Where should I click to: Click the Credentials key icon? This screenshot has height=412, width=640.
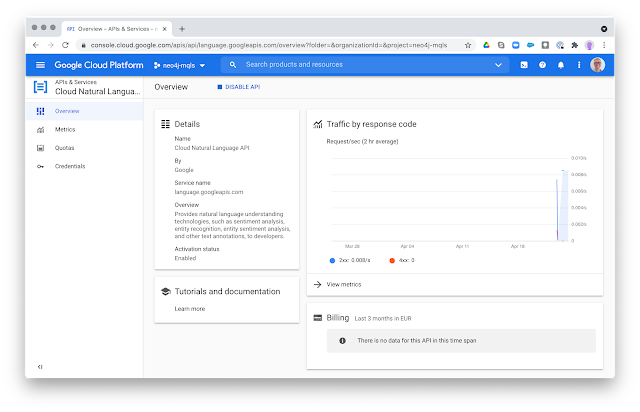point(40,166)
